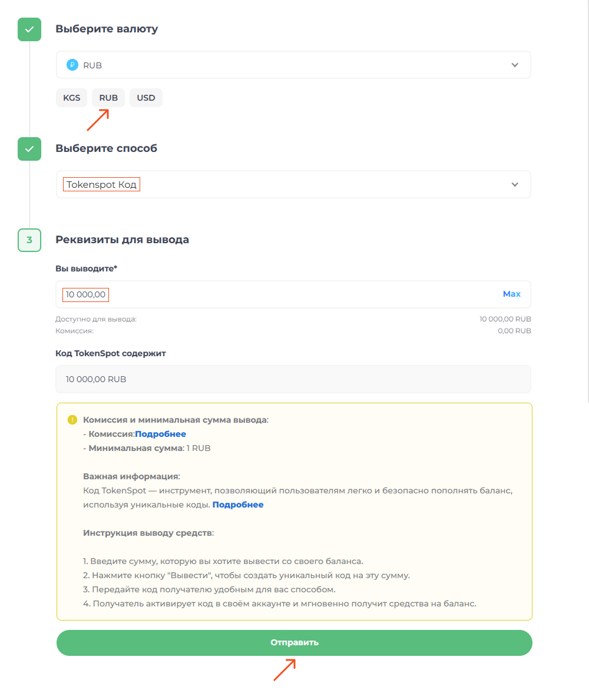Screen dimensions: 589x700
Task: Click the yellow warning exclamation icon
Action: tap(72, 420)
